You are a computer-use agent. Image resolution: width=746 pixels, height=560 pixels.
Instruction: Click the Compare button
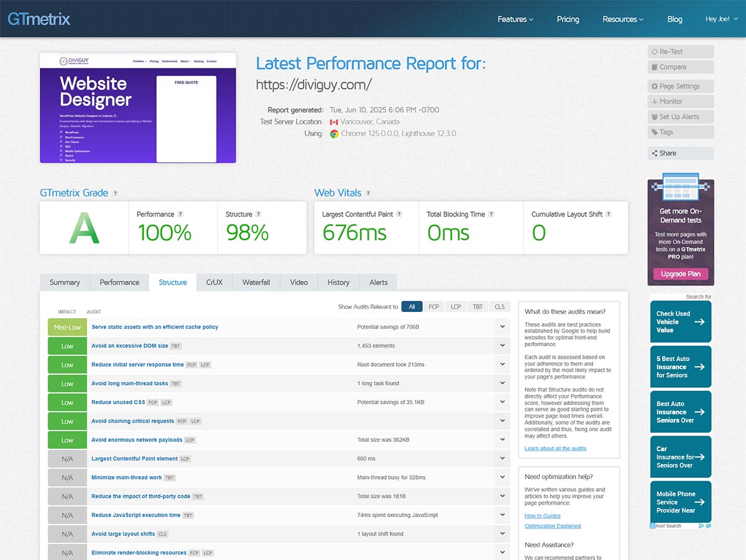(681, 67)
